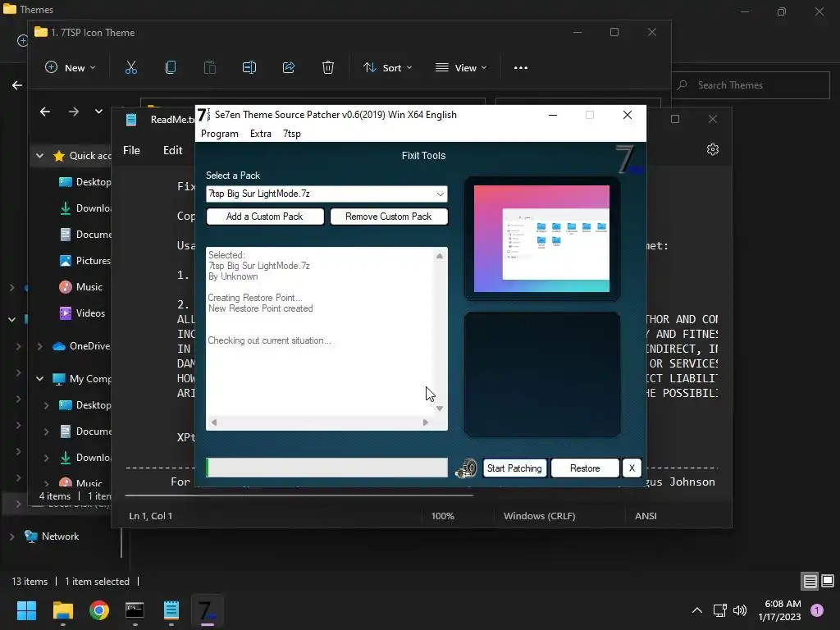Click the Copy icon in Explorer toolbar
Screen dimensions: 840x630
[x=171, y=67]
